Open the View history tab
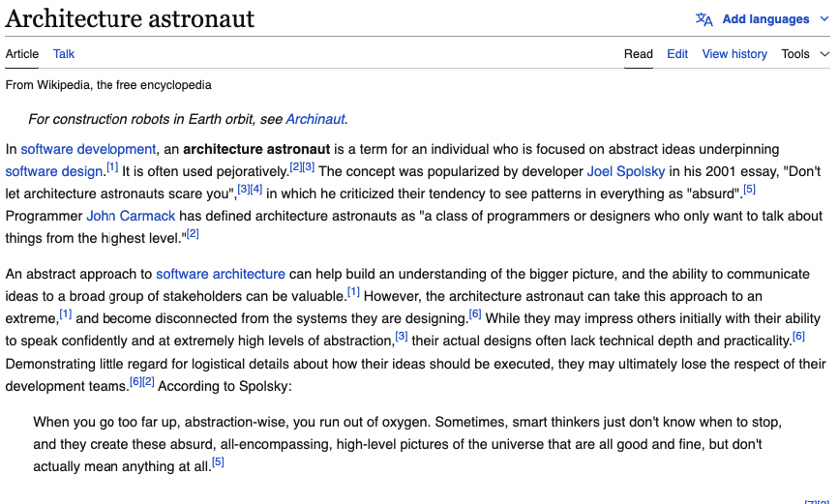 pos(734,54)
